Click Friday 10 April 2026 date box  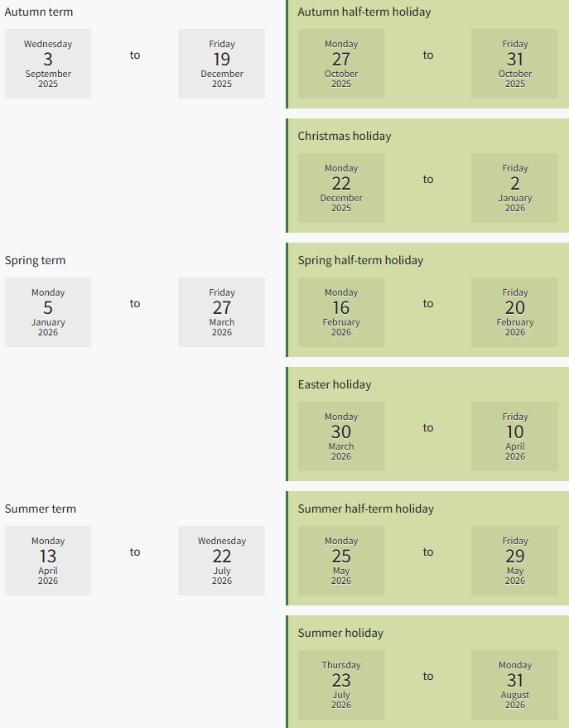click(x=514, y=436)
